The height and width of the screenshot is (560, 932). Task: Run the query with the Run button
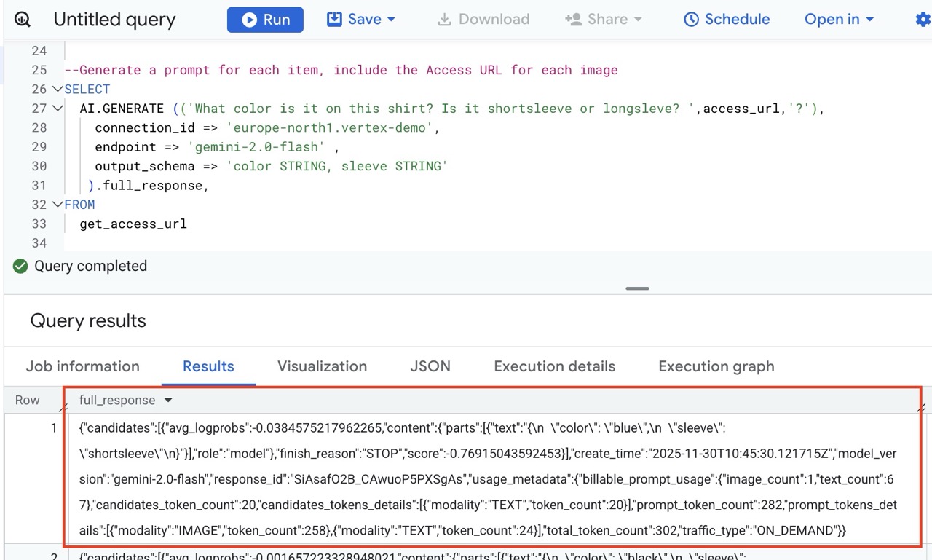[x=265, y=20]
